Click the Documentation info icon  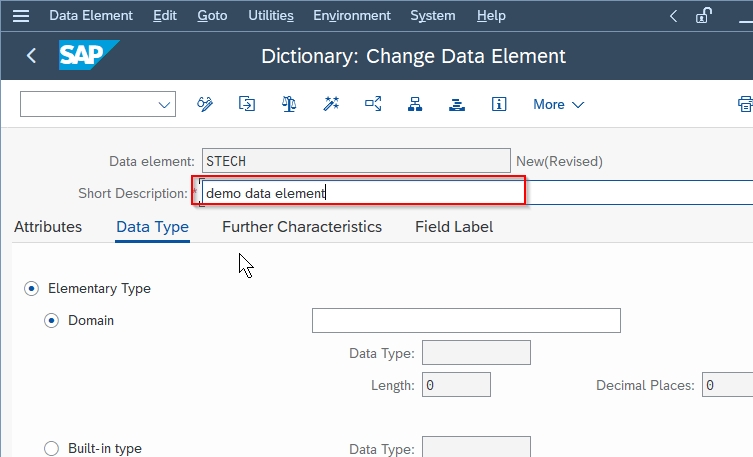tap(499, 104)
